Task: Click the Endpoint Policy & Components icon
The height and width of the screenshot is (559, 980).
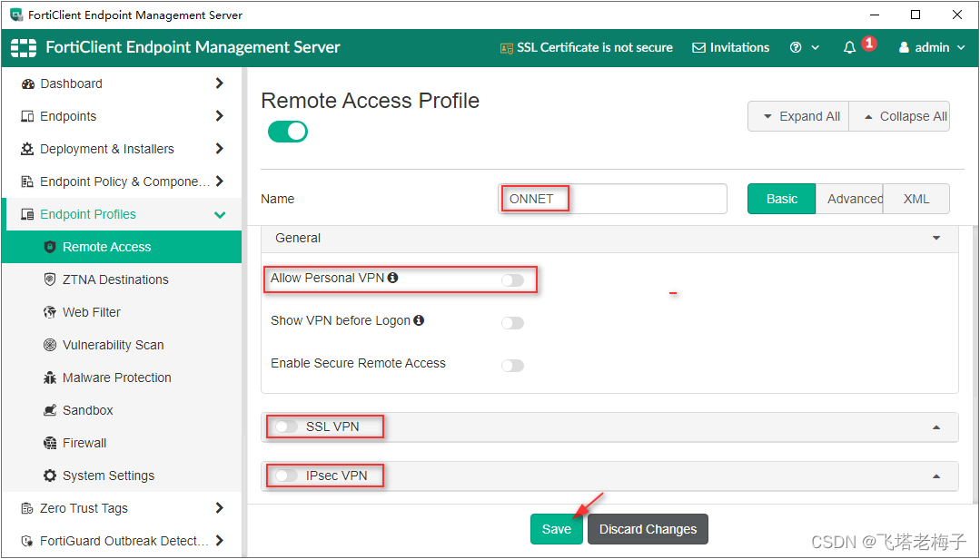Action: click(x=27, y=181)
